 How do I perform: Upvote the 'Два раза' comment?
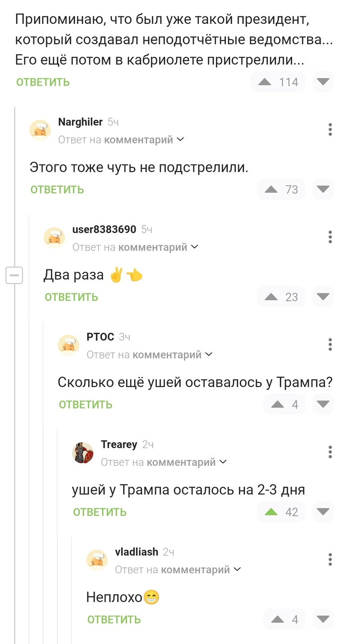point(272,296)
